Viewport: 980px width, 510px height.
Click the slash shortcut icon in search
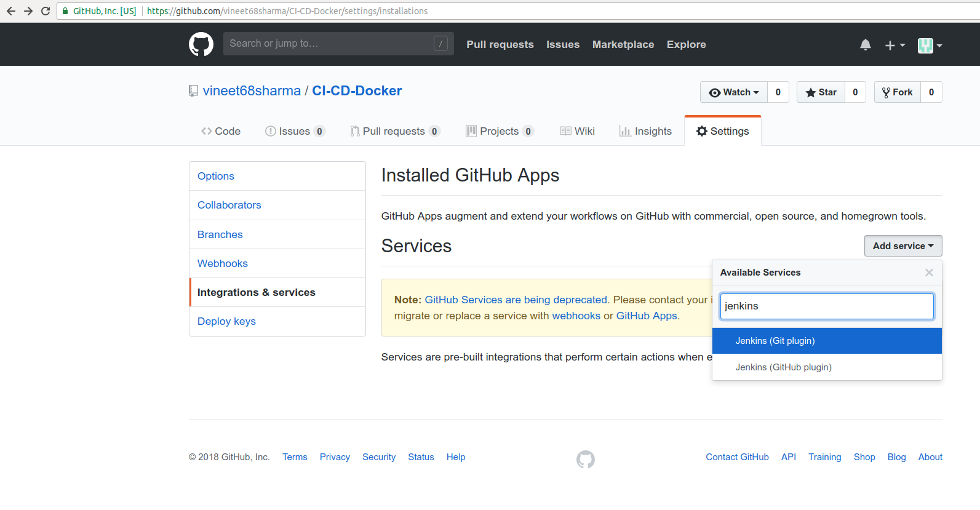pyautogui.click(x=440, y=44)
